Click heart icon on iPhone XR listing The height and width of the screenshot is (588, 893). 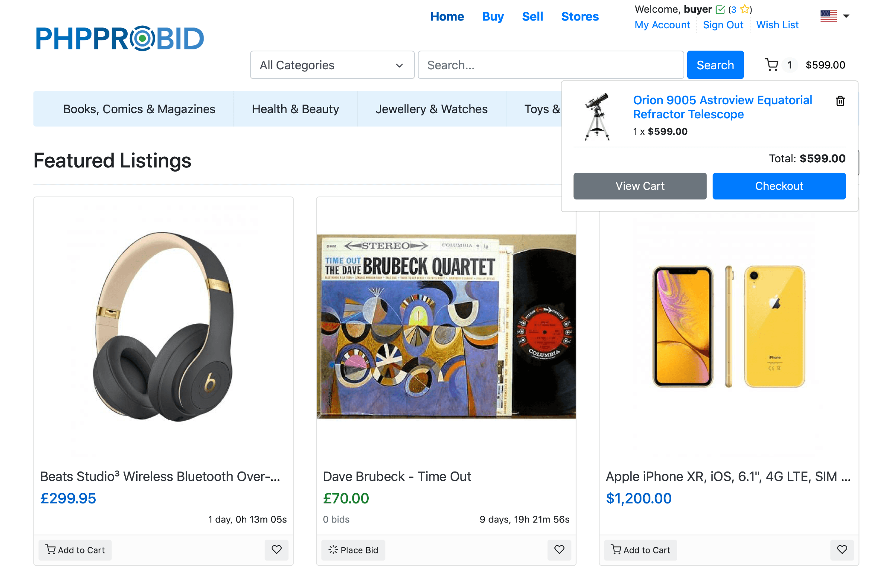[x=842, y=550]
